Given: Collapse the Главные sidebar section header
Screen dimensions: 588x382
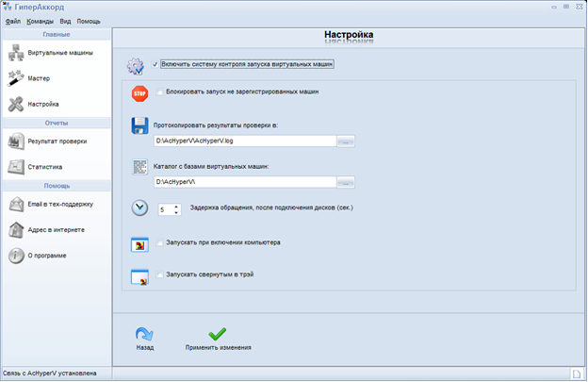Looking at the screenshot, I should 57,35.
